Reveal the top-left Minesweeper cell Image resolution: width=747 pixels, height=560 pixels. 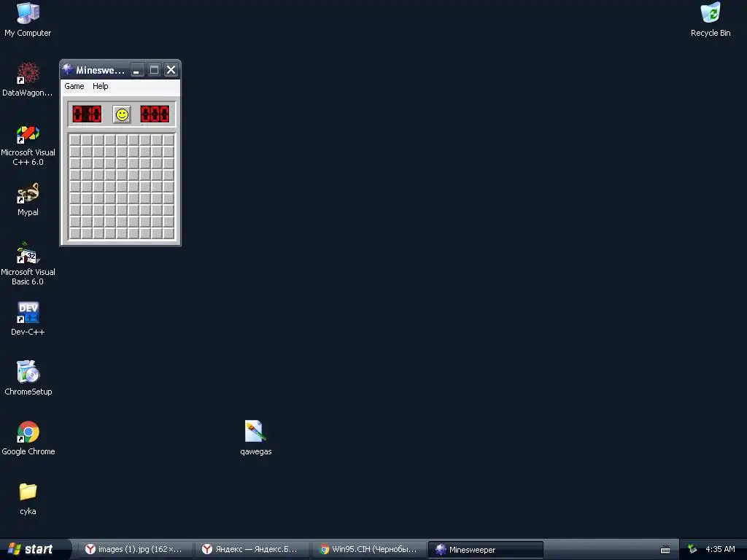point(75,140)
